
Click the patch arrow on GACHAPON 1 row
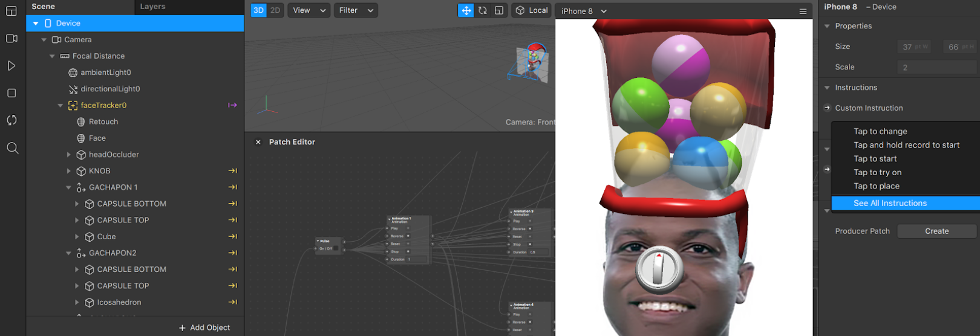tap(232, 187)
